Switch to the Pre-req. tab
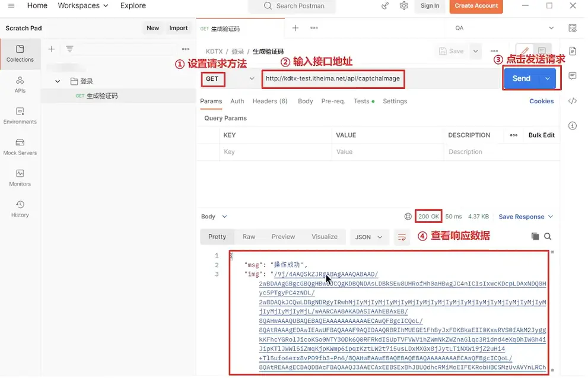The width and height of the screenshot is (588, 378). click(333, 101)
